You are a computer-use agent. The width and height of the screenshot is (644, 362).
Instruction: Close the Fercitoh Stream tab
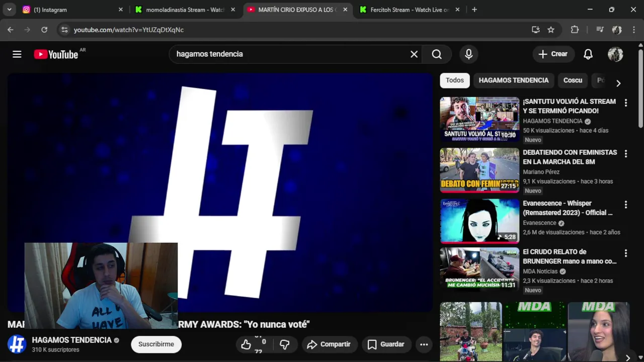[x=457, y=10]
